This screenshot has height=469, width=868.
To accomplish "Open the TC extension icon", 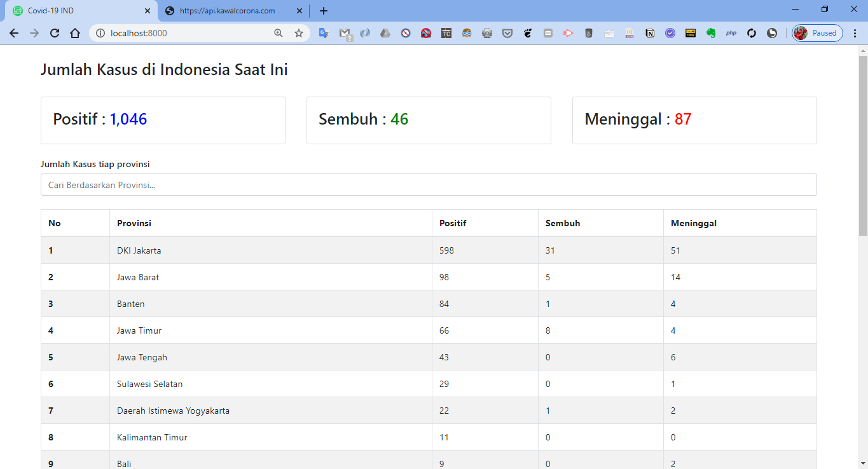I will 446,33.
